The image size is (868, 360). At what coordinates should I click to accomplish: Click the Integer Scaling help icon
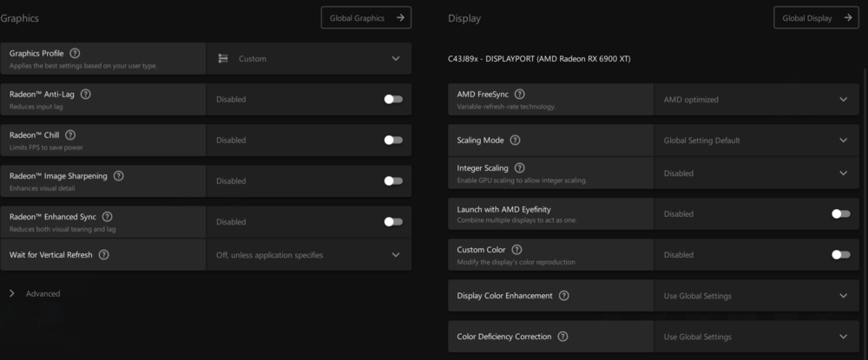(x=519, y=167)
